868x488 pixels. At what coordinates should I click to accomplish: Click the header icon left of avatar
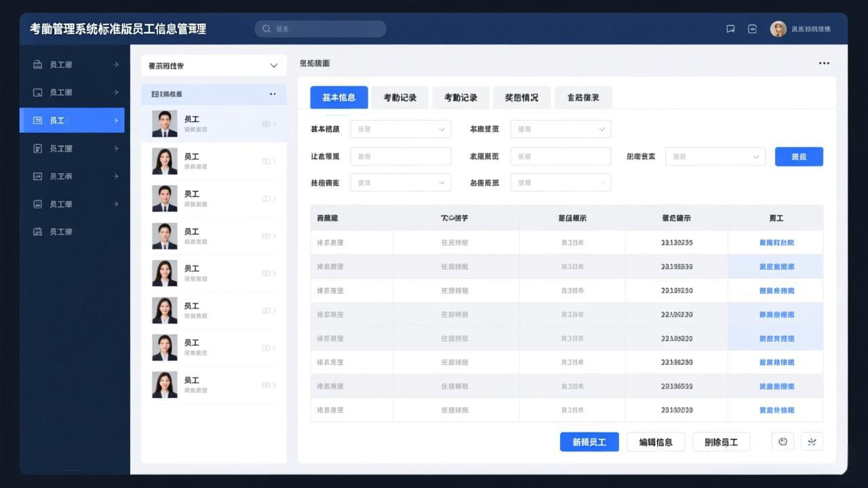[x=752, y=29]
